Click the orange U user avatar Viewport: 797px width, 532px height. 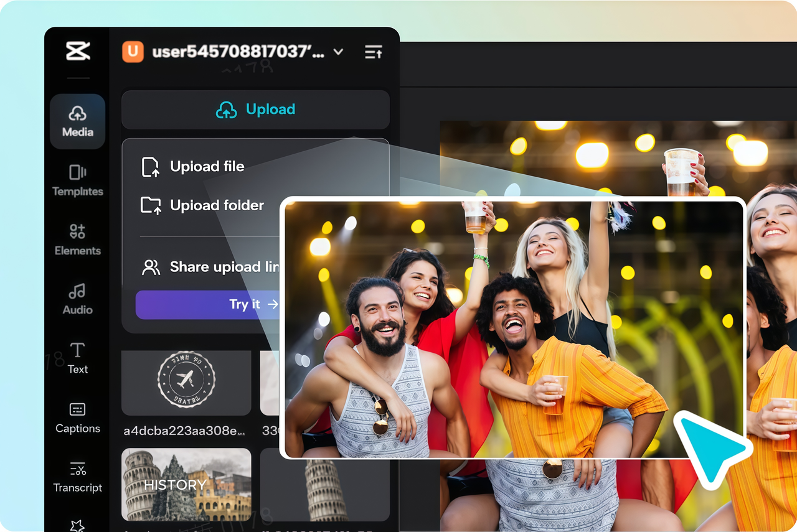click(133, 52)
